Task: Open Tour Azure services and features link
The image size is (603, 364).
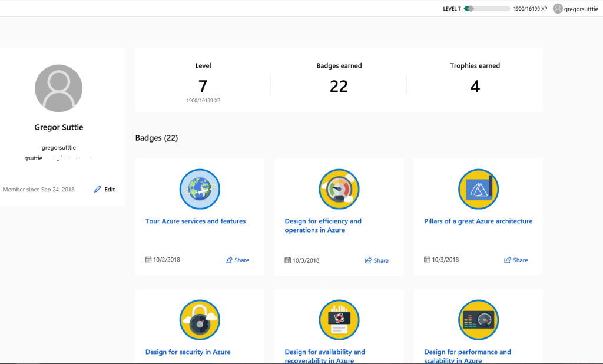Action: tap(196, 221)
